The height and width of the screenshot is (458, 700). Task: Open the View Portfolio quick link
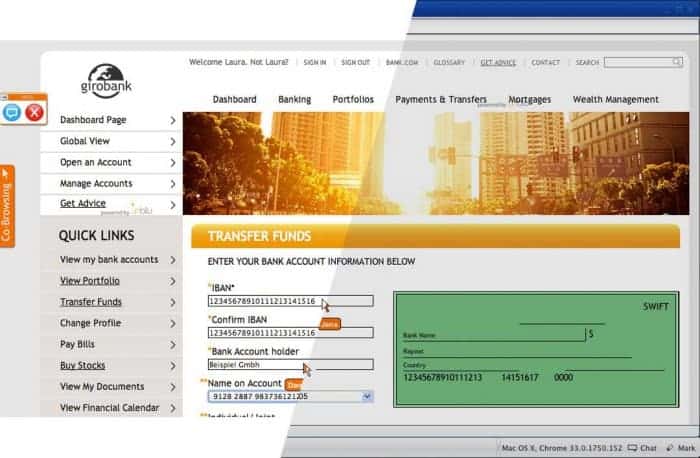click(90, 281)
